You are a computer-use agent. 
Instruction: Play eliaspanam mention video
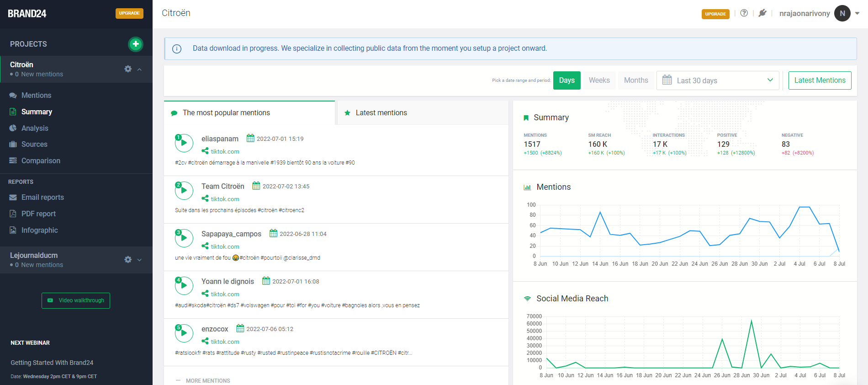[184, 143]
